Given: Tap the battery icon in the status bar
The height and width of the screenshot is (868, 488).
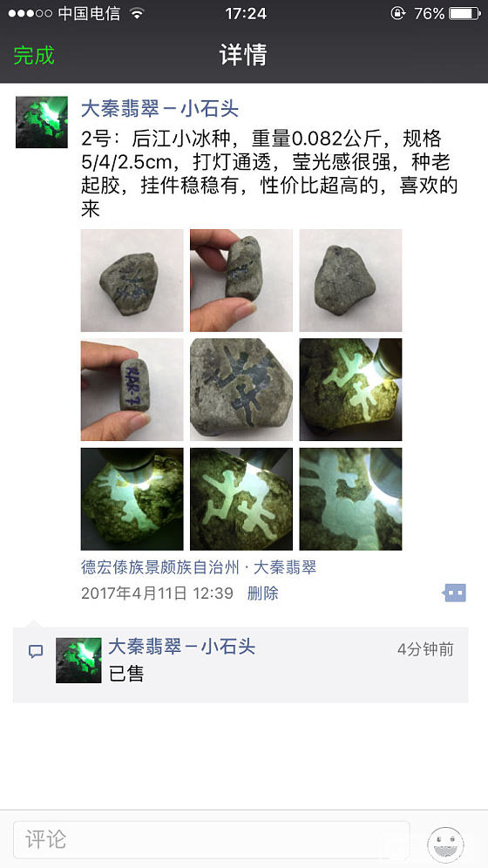Looking at the screenshot, I should pyautogui.click(x=464, y=13).
